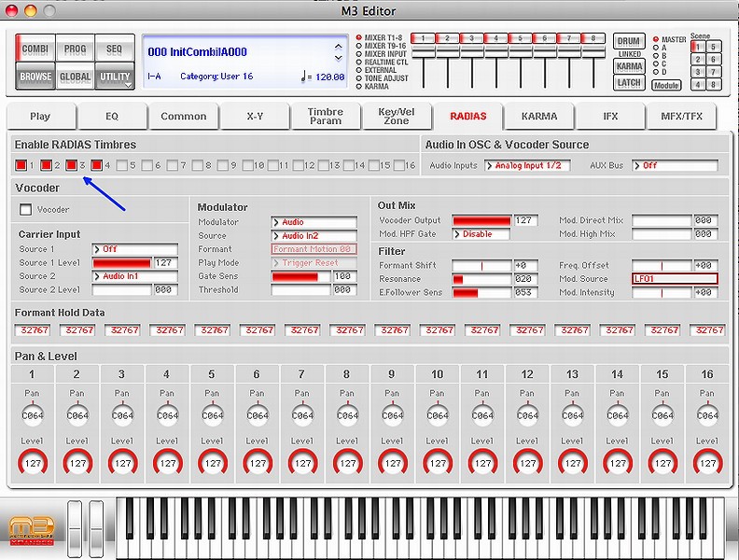The width and height of the screenshot is (739, 560).
Task: Click the timbre 8 Pan knob
Action: [x=347, y=414]
